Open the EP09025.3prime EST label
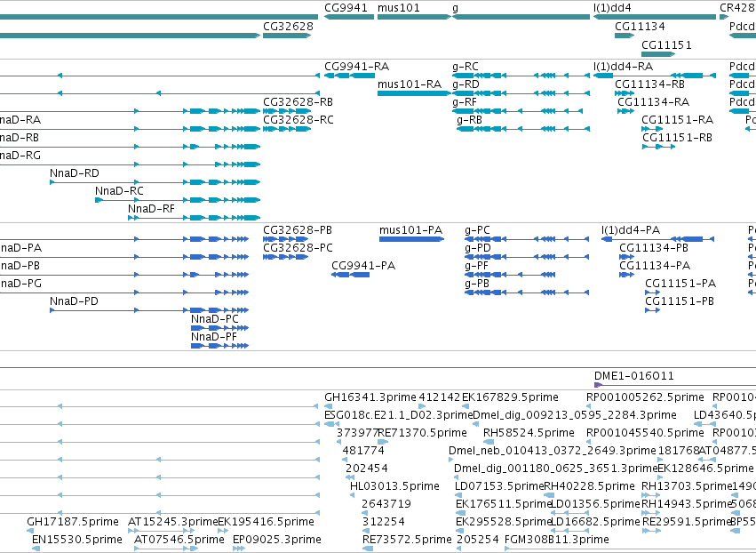Viewport: 756px width, 553px height. [x=277, y=540]
